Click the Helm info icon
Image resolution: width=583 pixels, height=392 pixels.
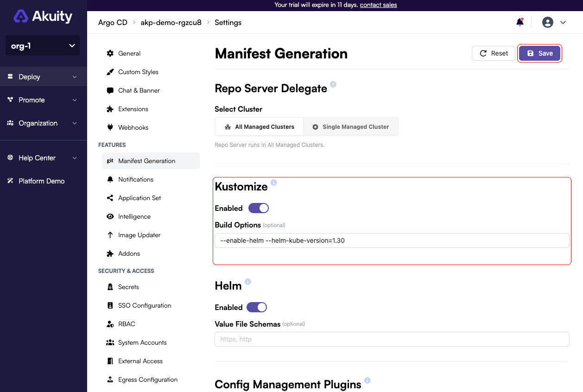248,282
